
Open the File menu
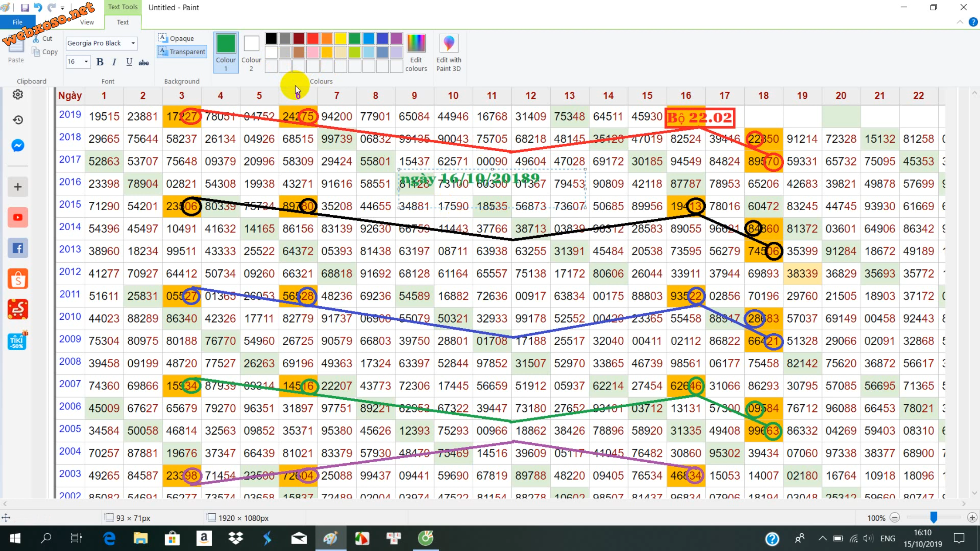[18, 22]
